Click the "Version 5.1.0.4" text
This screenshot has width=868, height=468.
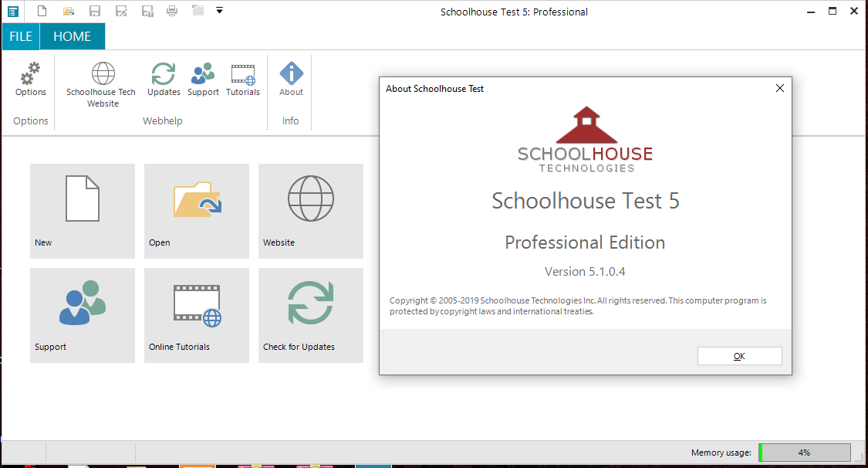[585, 271]
